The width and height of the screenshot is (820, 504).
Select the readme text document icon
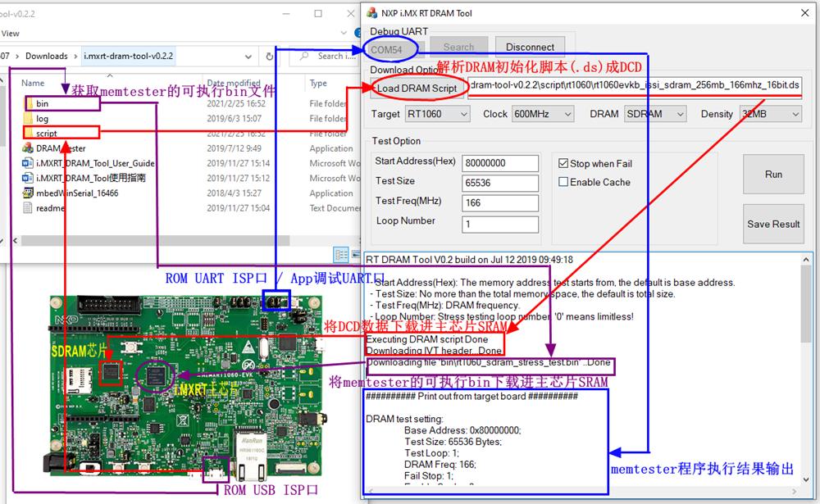click(x=28, y=208)
